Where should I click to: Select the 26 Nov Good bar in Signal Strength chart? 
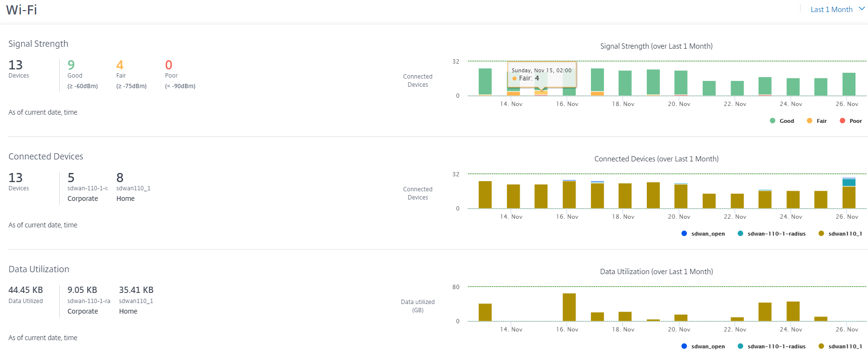click(x=849, y=84)
